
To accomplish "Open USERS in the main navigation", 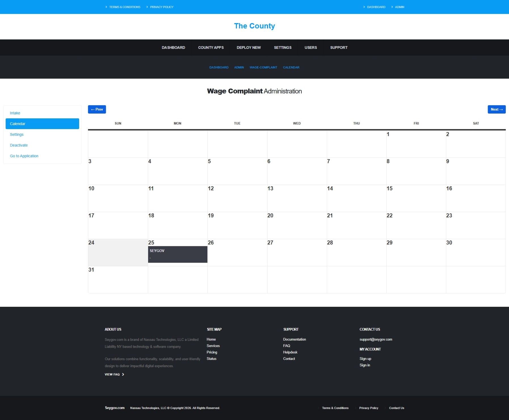I will click(311, 48).
